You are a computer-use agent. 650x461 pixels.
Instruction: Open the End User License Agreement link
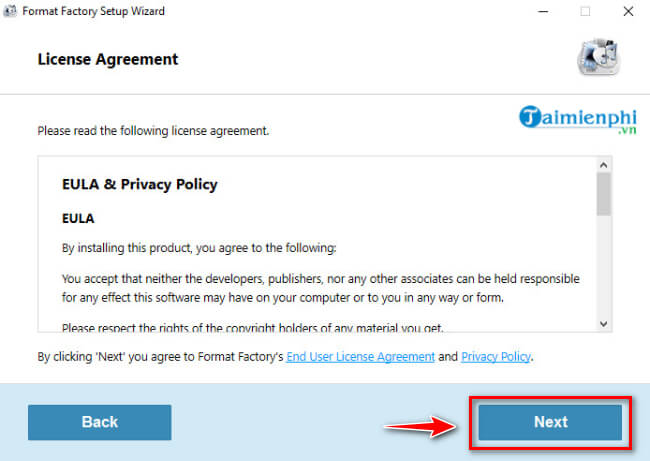[x=360, y=356]
